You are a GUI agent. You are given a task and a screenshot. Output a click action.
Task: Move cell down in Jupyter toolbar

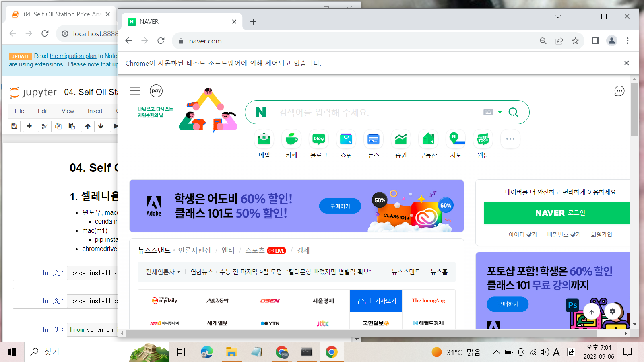pyautogui.click(x=101, y=126)
